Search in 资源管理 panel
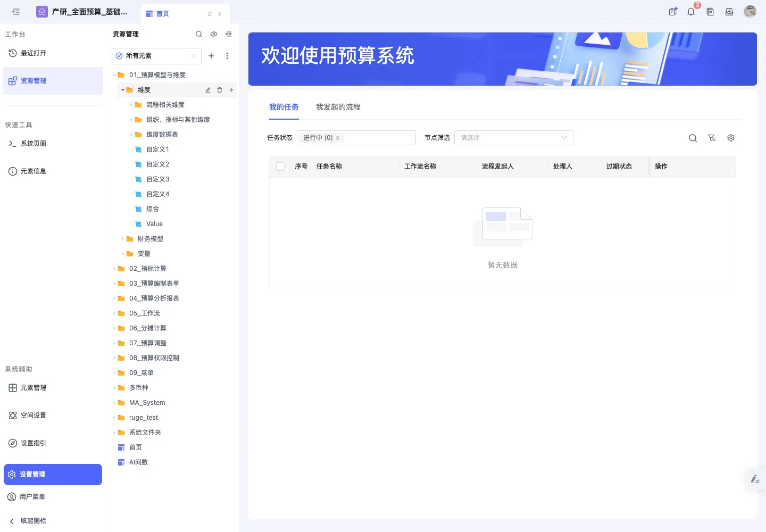This screenshot has width=766, height=532. coord(199,34)
